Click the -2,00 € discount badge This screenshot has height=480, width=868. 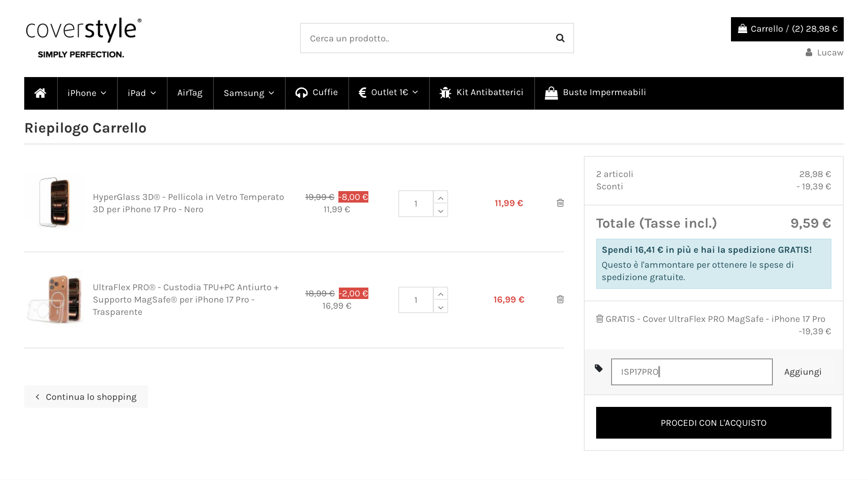[353, 293]
